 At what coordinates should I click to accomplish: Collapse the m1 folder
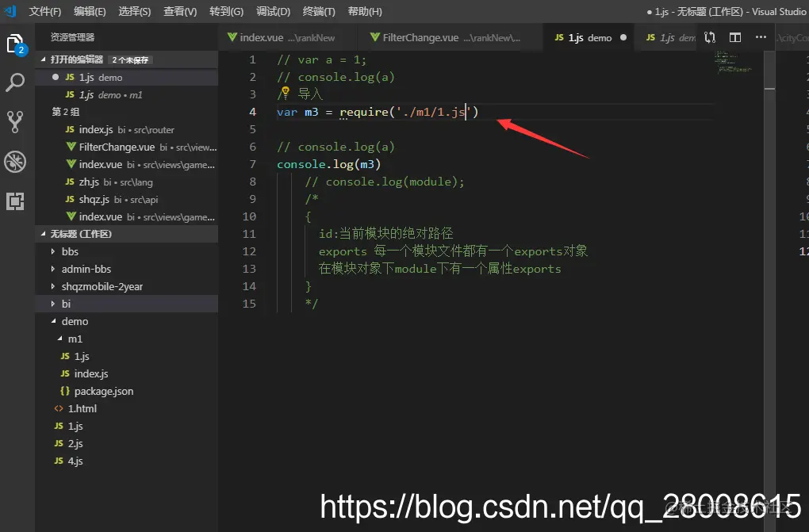[126, 339]
